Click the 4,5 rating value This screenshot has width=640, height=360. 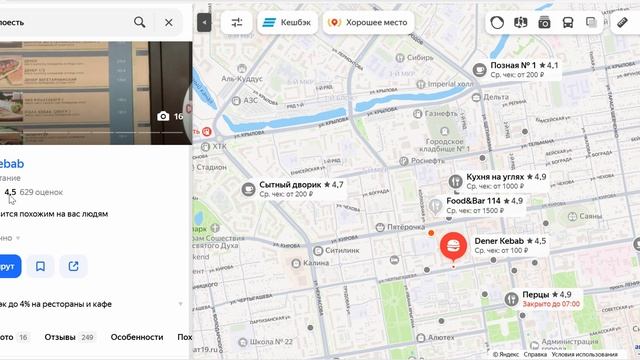pos(10,192)
